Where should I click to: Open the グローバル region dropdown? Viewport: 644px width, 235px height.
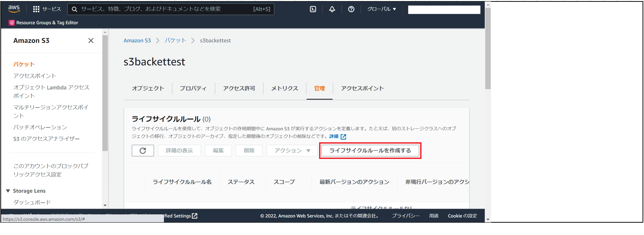(x=382, y=9)
